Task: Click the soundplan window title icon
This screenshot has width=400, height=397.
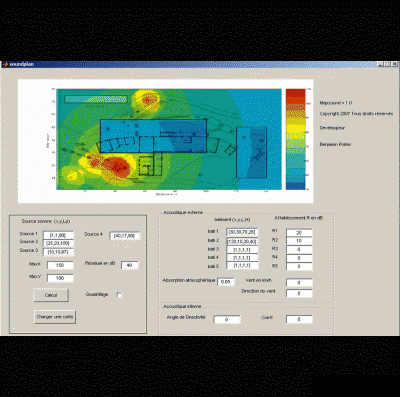Action: [x=5, y=64]
